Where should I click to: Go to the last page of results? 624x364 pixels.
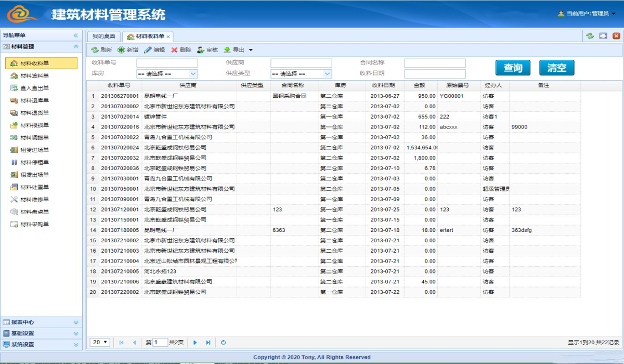(208, 342)
